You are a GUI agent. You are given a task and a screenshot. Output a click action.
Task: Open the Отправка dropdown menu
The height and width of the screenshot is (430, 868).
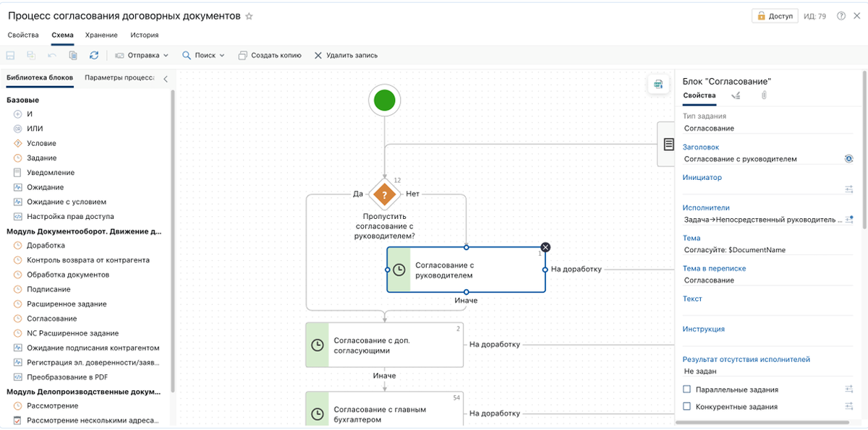(x=141, y=55)
